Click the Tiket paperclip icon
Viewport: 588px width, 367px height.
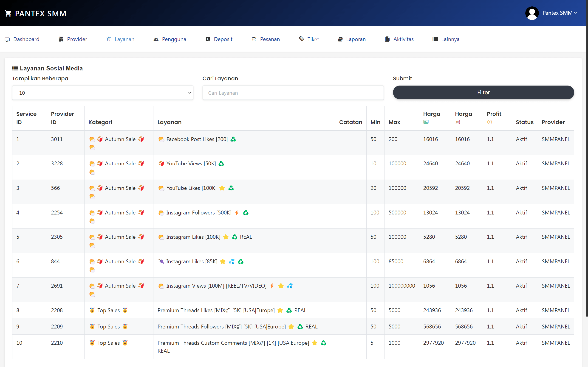click(301, 39)
